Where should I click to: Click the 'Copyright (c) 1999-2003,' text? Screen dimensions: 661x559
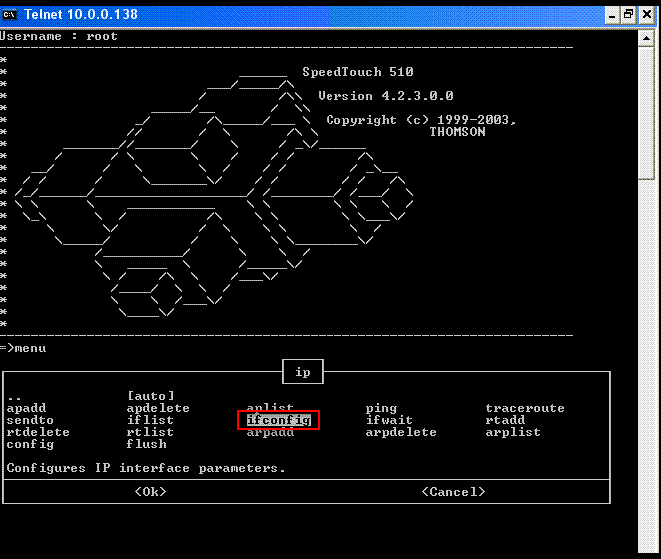(421, 120)
